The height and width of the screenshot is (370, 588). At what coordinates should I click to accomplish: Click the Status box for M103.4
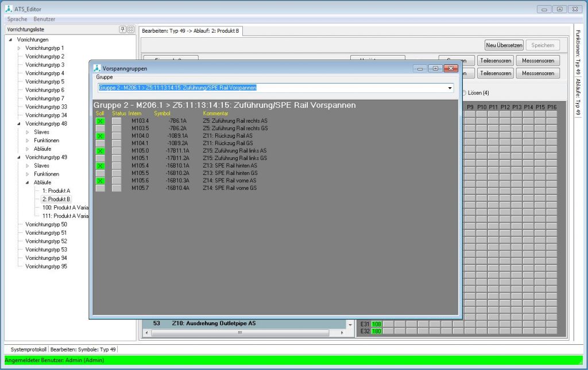coord(117,121)
